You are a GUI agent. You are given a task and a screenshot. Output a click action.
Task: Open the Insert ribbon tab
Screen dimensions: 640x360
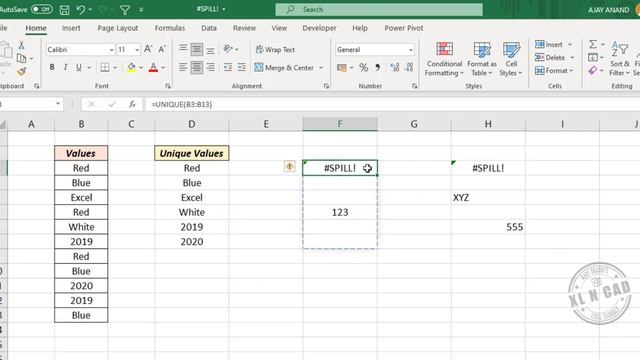(x=71, y=28)
